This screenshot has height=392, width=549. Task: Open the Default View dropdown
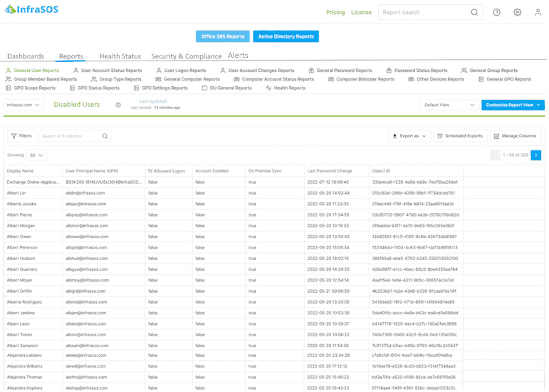pyautogui.click(x=449, y=105)
